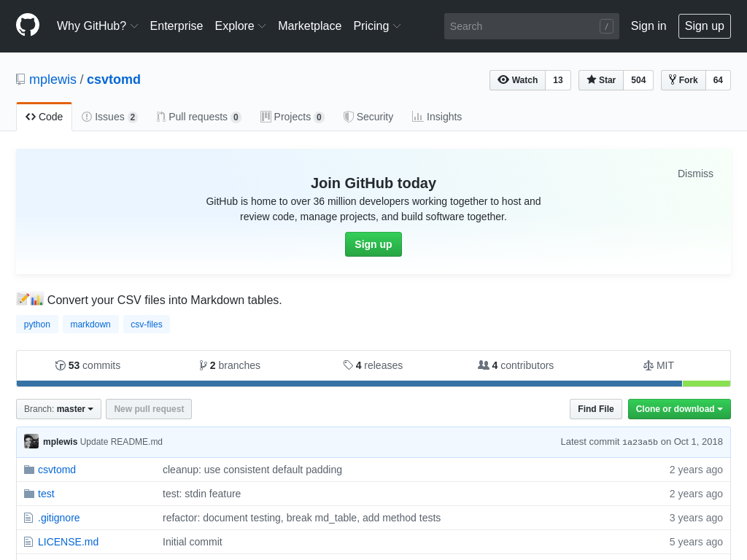This screenshot has height=560, width=747.
Task: Expand the Why GitHub? menu
Action: point(97,26)
